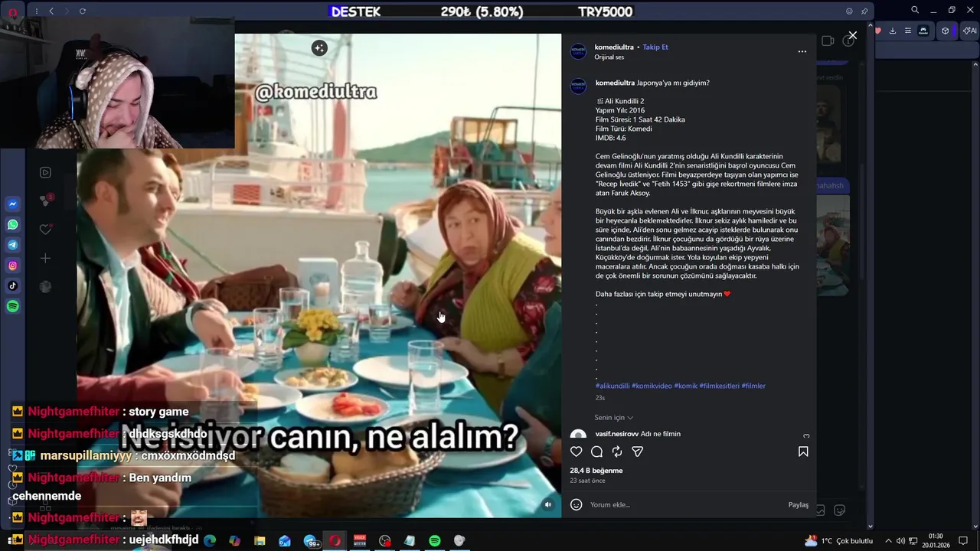Save the post with bookmark icon

pos(803,452)
